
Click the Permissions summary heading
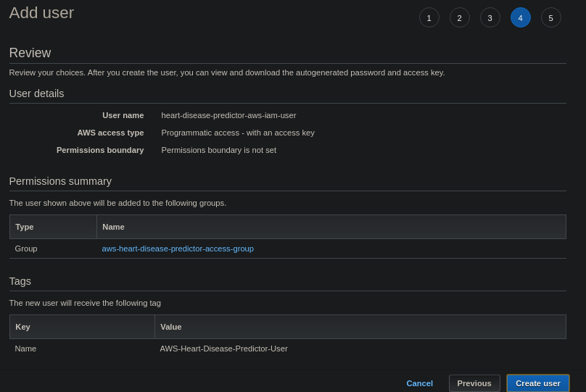60,181
